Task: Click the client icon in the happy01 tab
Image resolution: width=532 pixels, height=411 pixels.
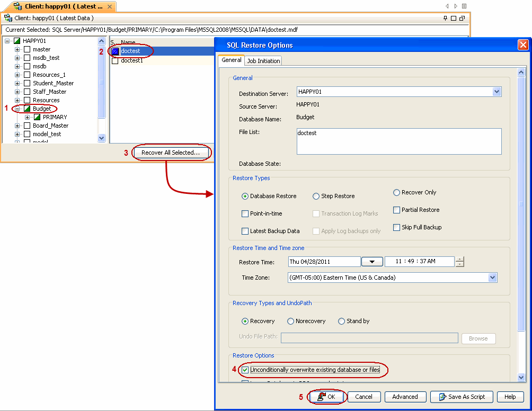Action: [x=17, y=6]
